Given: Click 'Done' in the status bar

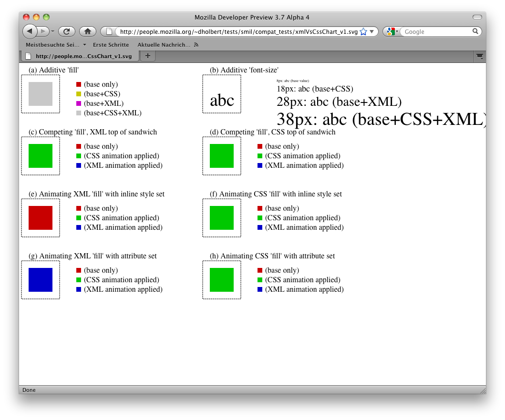Looking at the screenshot, I should [29, 390].
